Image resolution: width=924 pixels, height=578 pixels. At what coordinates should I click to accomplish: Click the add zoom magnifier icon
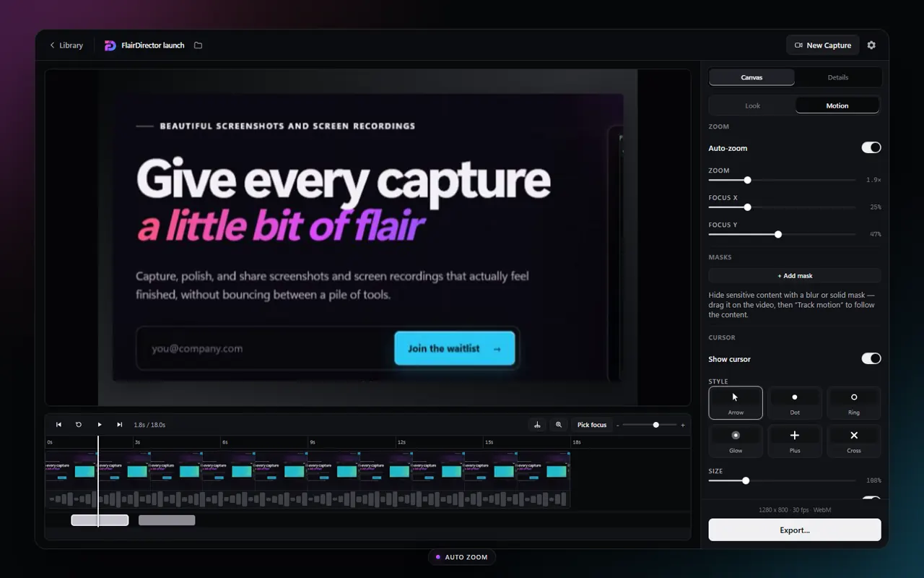coord(558,425)
